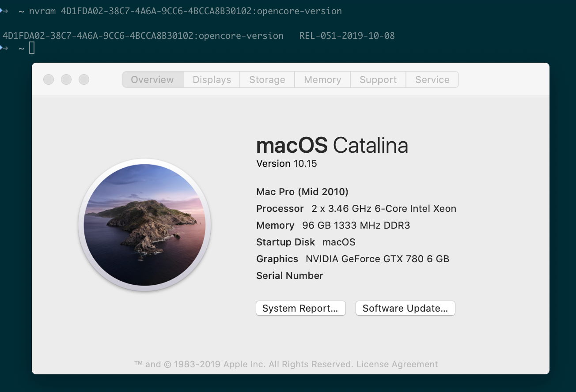Click the macOS Catalina island image

144,225
